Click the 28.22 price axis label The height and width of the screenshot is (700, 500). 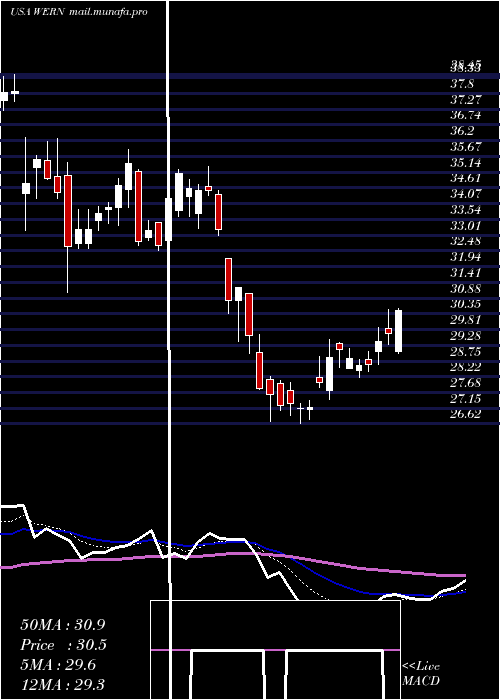466,367
